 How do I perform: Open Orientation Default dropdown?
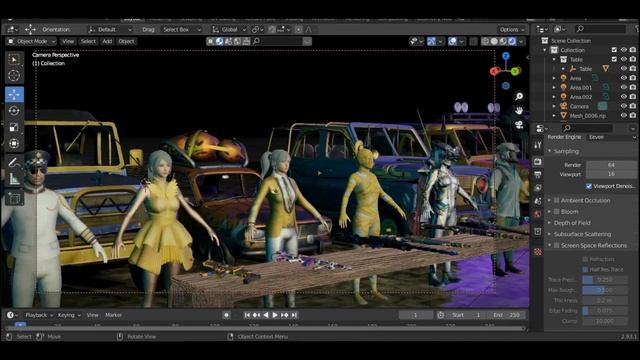pos(110,29)
